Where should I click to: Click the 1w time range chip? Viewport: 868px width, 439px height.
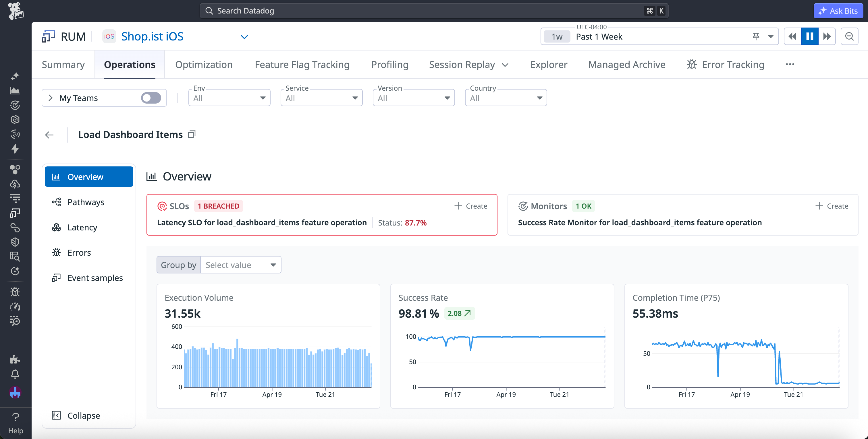[557, 36]
